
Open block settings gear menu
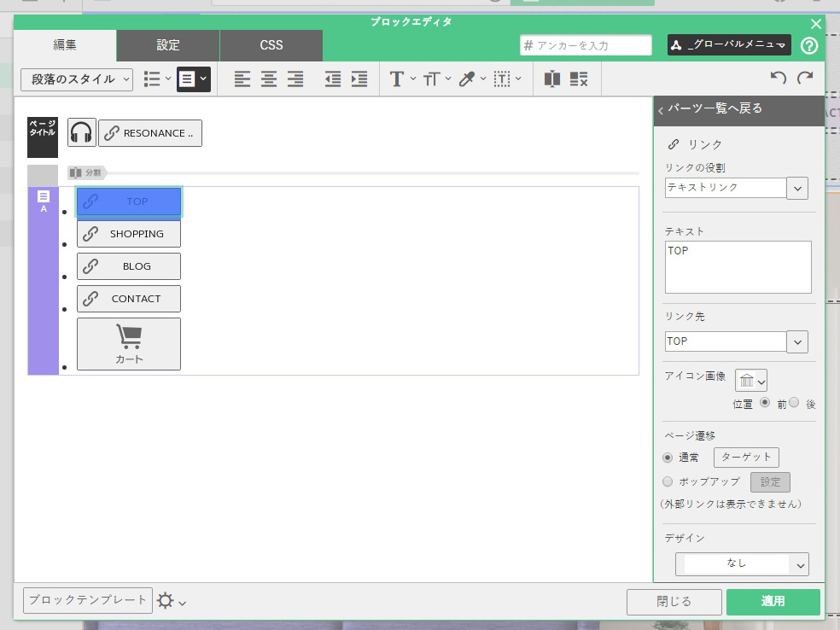[x=166, y=600]
